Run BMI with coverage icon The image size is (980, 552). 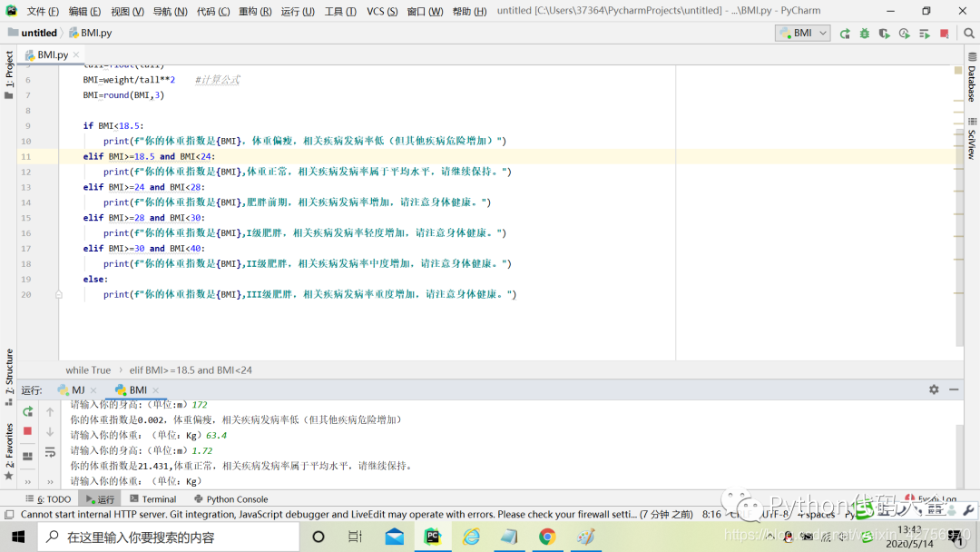(x=884, y=32)
